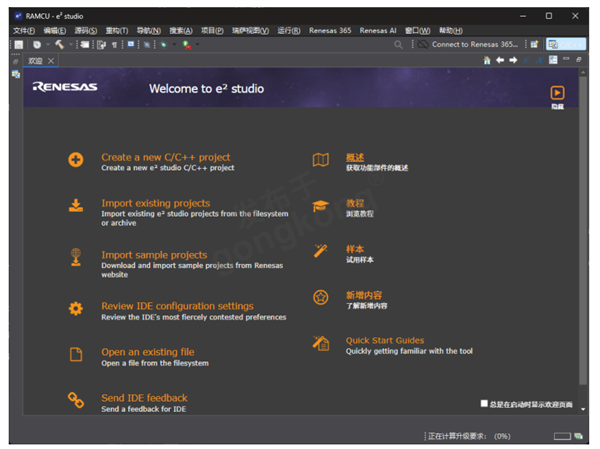Open the 概述 overview link
This screenshot has width=600, height=449.
pos(355,157)
